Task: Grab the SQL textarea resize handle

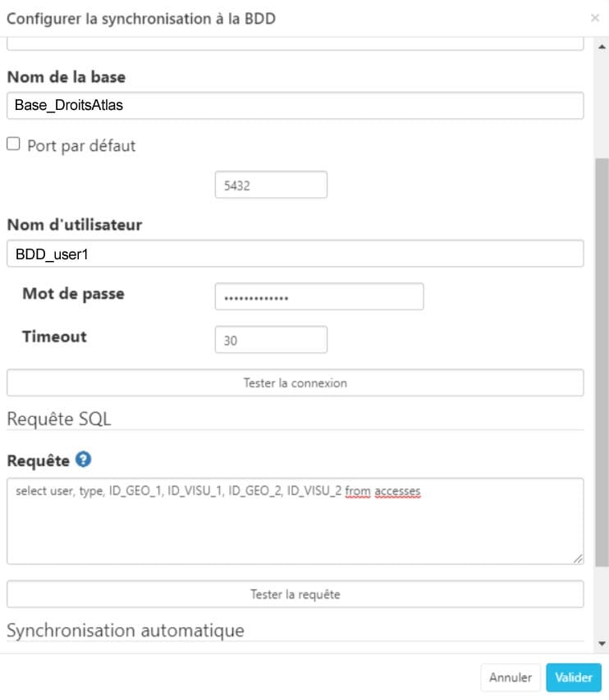Action: [578, 558]
